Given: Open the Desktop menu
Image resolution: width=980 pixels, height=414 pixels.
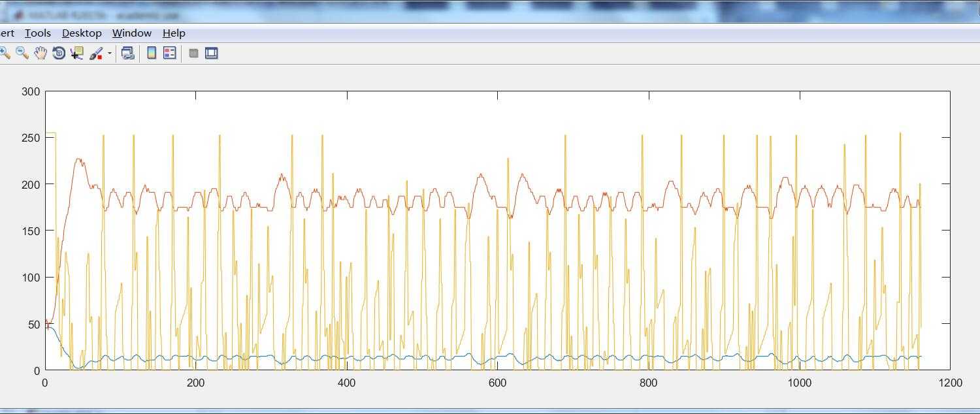Looking at the screenshot, I should [x=82, y=33].
